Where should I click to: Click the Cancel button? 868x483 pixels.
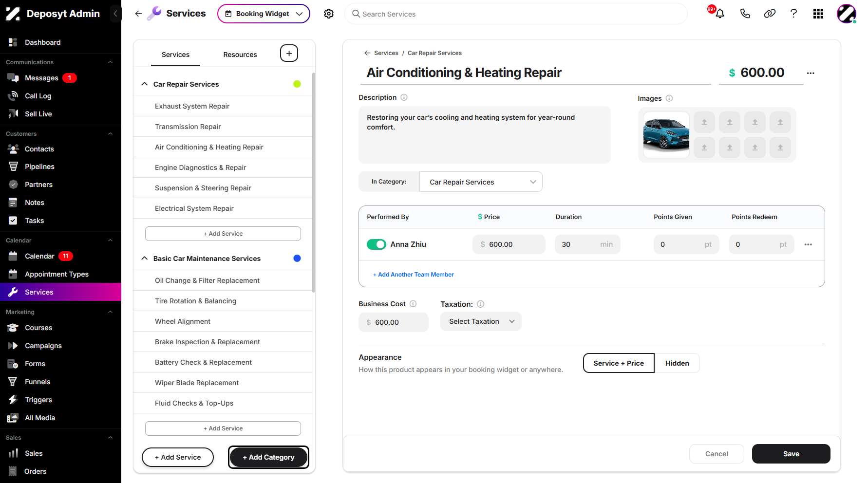click(717, 454)
